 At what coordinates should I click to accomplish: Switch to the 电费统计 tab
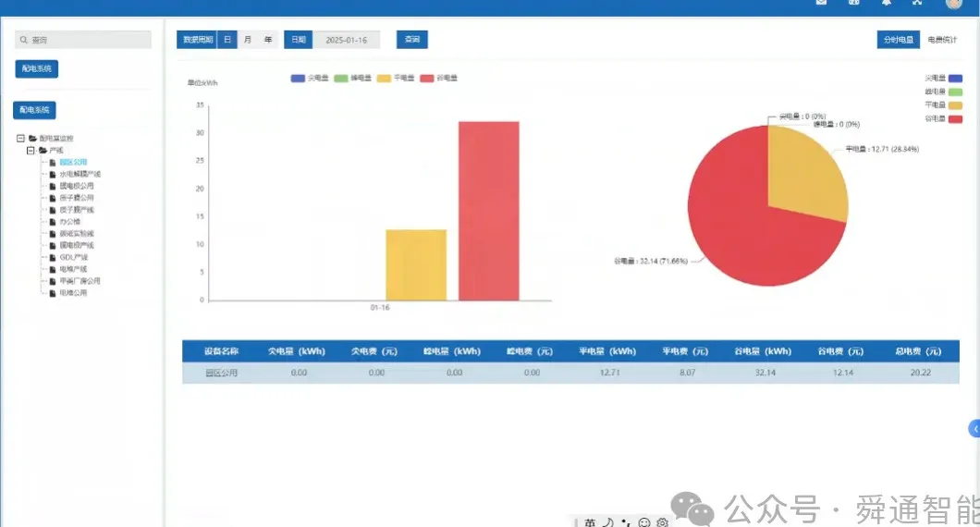point(942,40)
